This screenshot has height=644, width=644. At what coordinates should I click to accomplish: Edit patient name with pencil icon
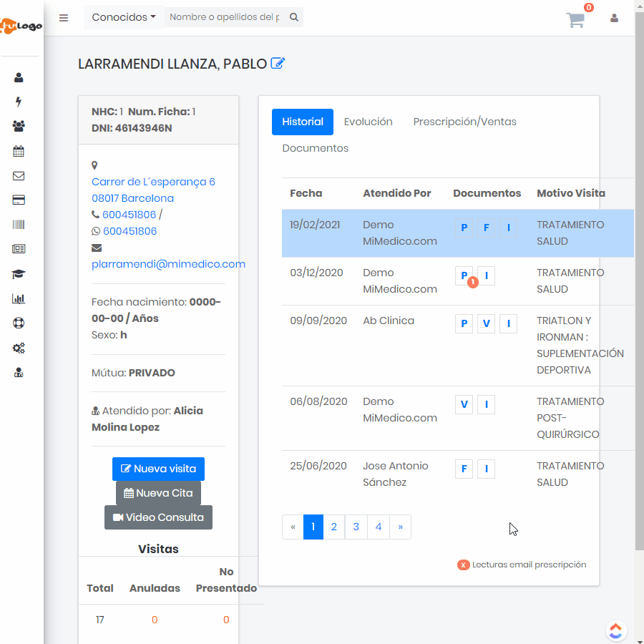(278, 64)
